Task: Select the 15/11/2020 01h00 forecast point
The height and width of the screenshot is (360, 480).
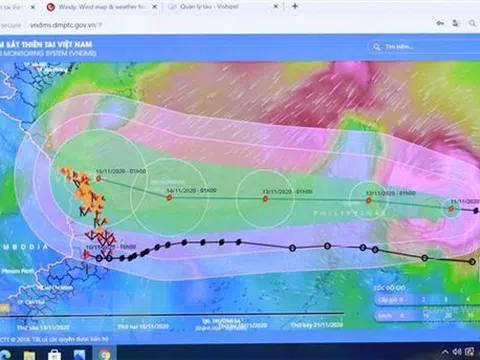Action: click(99, 179)
